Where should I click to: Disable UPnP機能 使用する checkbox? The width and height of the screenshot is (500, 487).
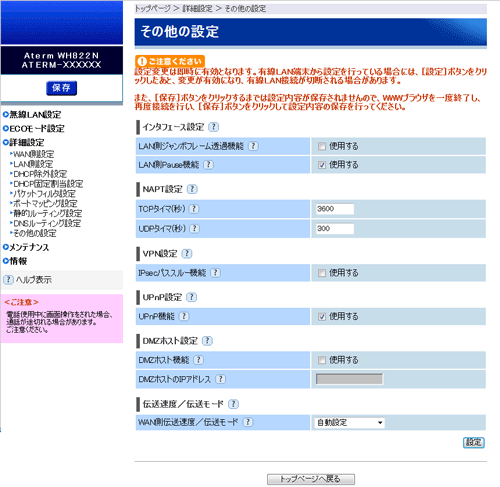click(x=322, y=317)
